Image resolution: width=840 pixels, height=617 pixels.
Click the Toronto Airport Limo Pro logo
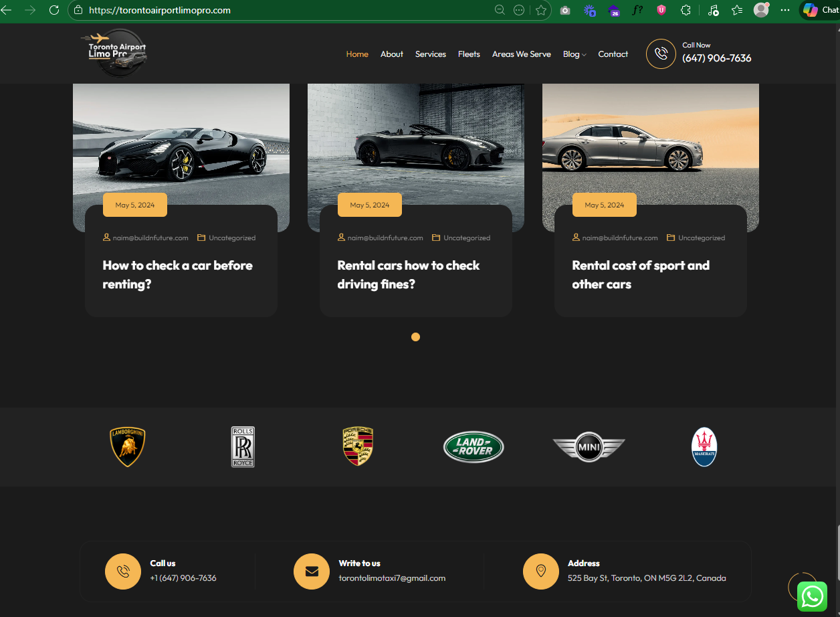[x=114, y=53]
